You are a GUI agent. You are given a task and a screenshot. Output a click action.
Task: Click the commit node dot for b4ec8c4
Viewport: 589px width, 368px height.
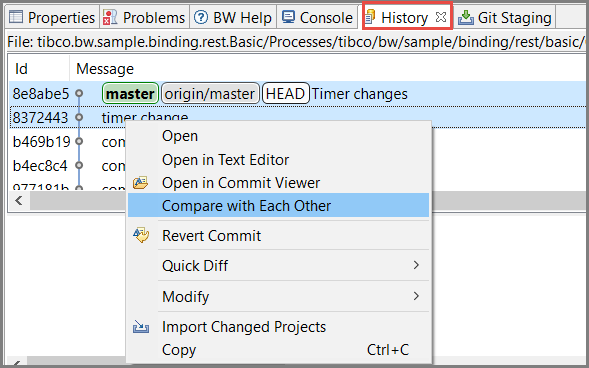point(79,165)
